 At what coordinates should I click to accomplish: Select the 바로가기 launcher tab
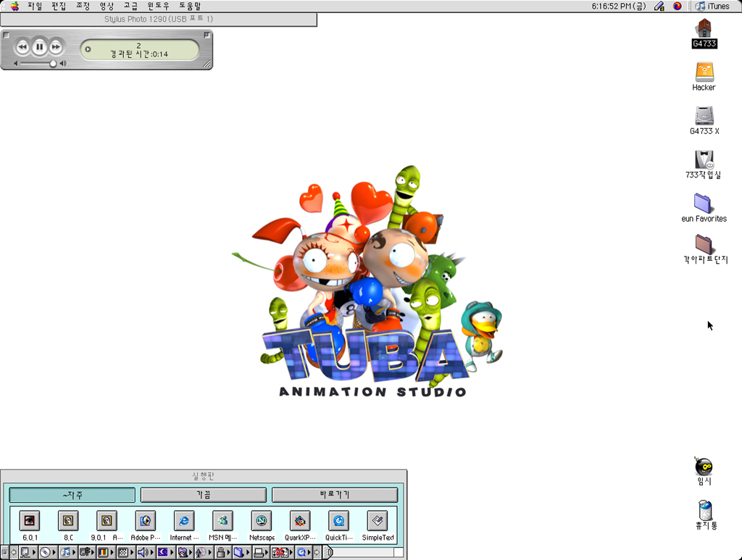coord(334,495)
